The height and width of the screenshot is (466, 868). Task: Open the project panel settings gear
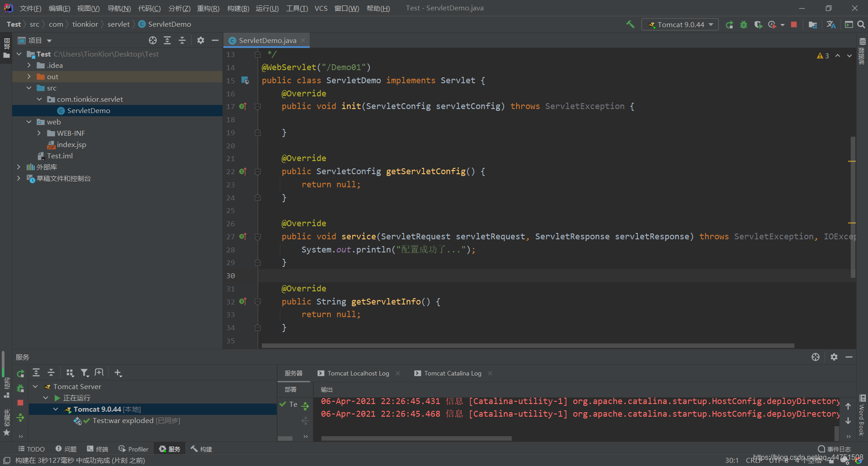[201, 40]
